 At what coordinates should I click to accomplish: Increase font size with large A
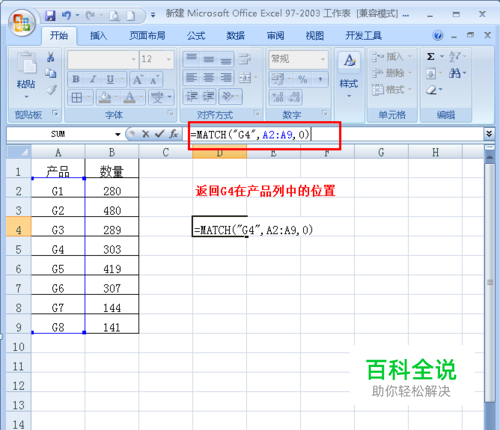point(137,80)
